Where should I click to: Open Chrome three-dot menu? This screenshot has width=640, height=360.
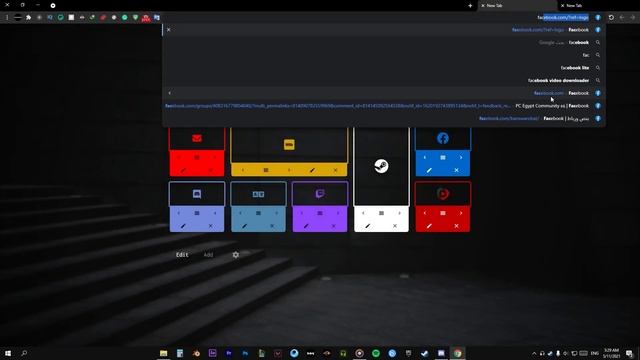click(7, 18)
